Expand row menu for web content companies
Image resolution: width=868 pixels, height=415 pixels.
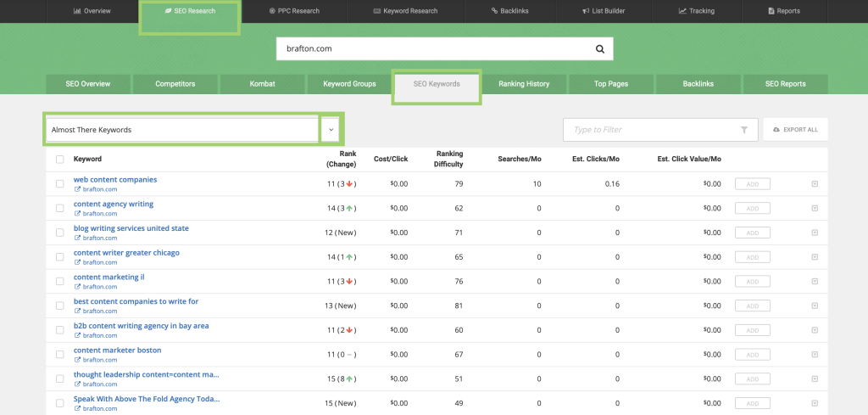pos(815,184)
